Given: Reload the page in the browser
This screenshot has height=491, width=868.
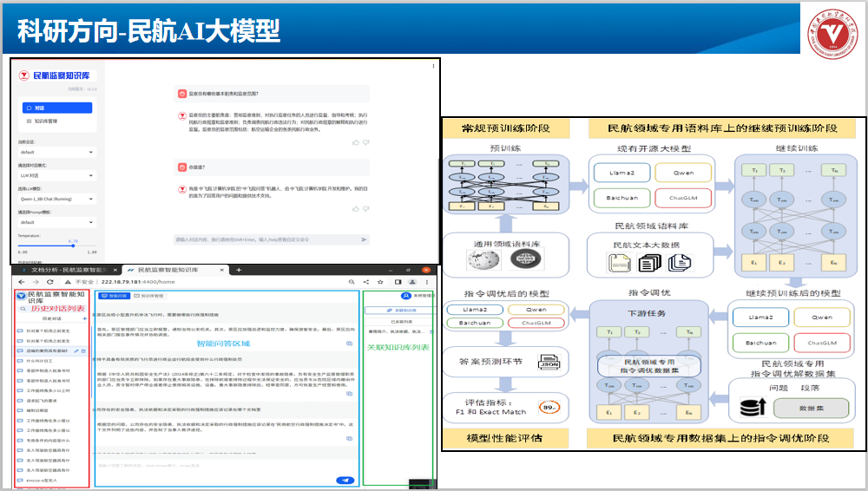Looking at the screenshot, I should pos(51,283).
